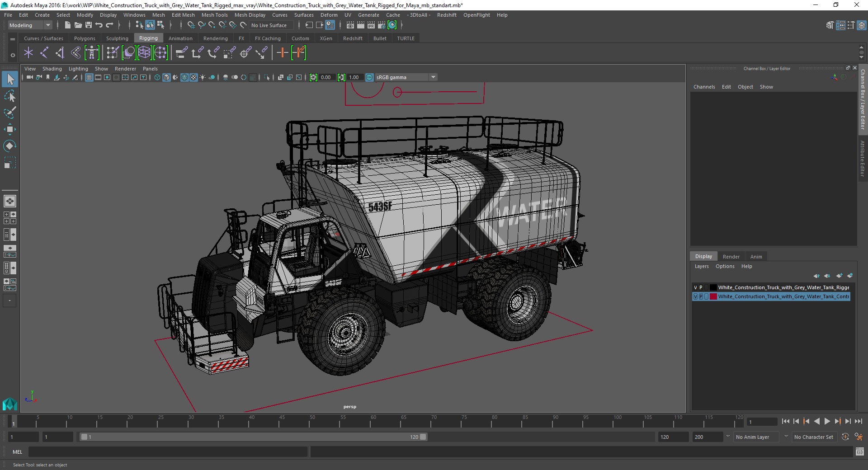
Task: Play animation forwards
Action: click(x=827, y=421)
